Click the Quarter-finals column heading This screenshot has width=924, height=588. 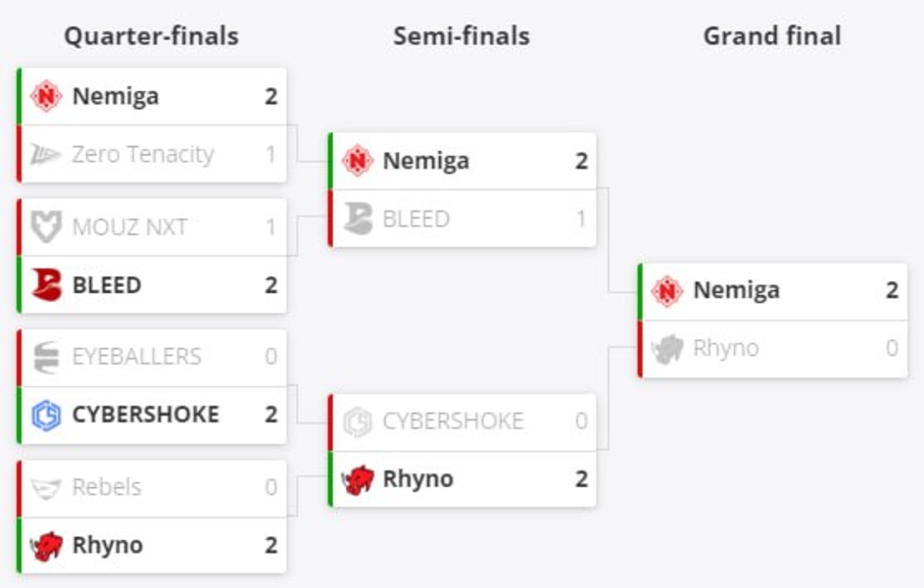coord(151,36)
